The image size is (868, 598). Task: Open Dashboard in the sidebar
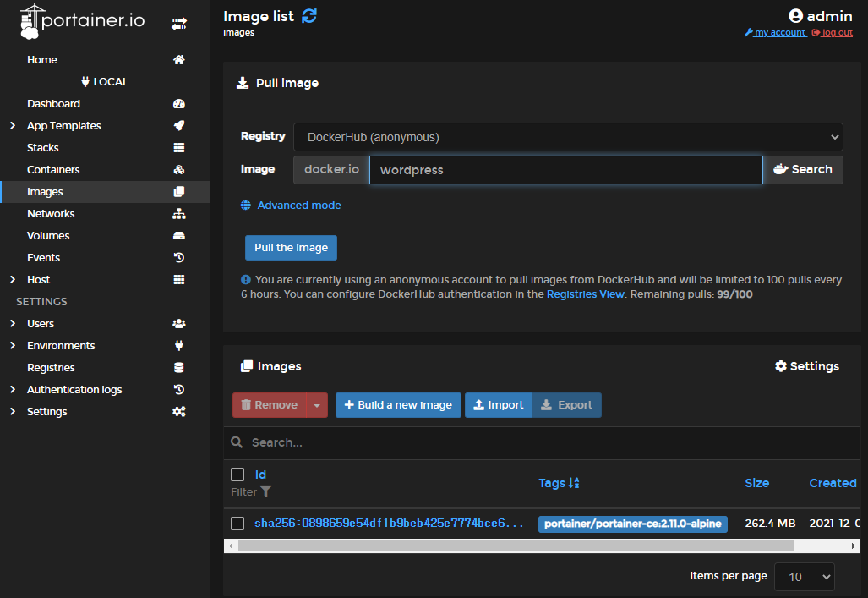(54, 104)
